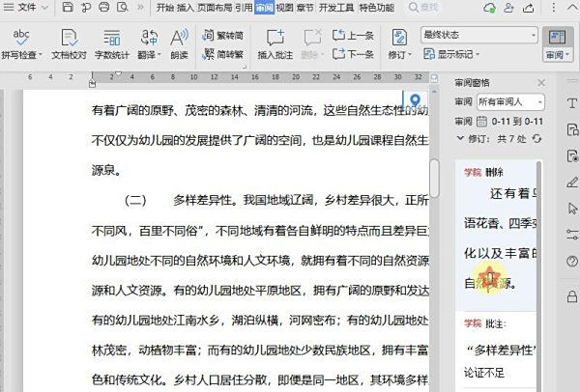The width and height of the screenshot is (580, 392).
Task: Switch to the 插入 tab
Action: click(x=186, y=8)
